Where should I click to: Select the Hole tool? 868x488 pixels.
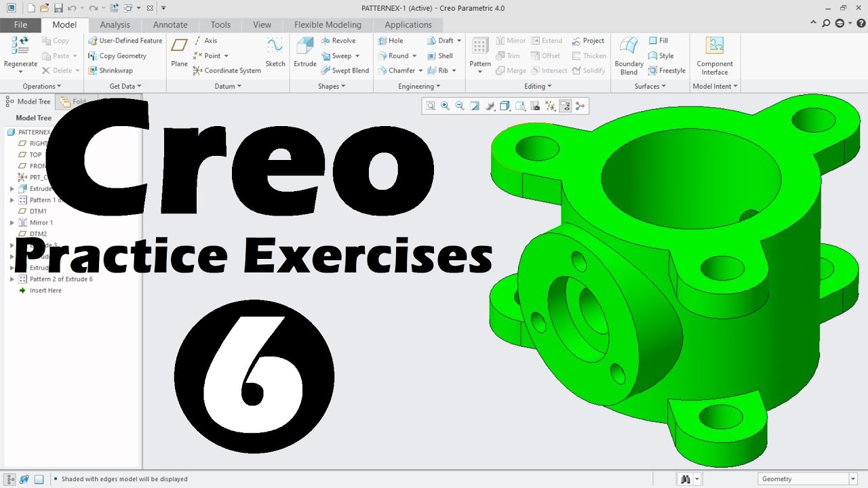pos(390,41)
